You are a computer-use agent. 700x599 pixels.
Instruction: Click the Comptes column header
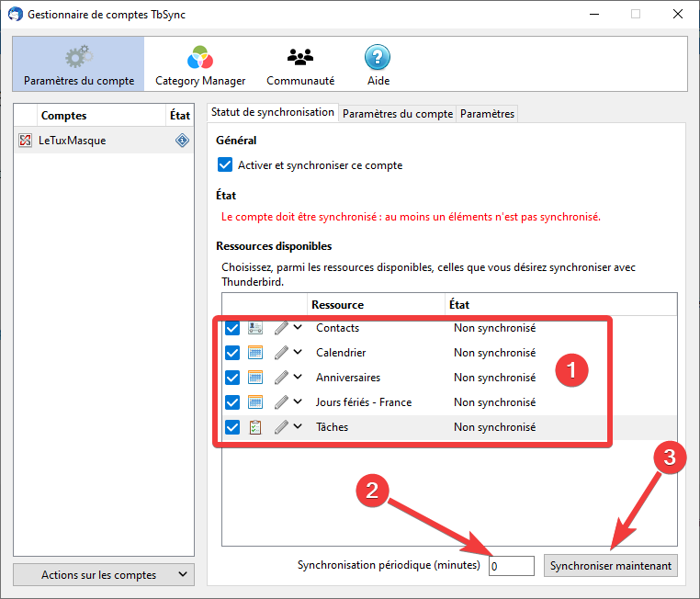101,116
